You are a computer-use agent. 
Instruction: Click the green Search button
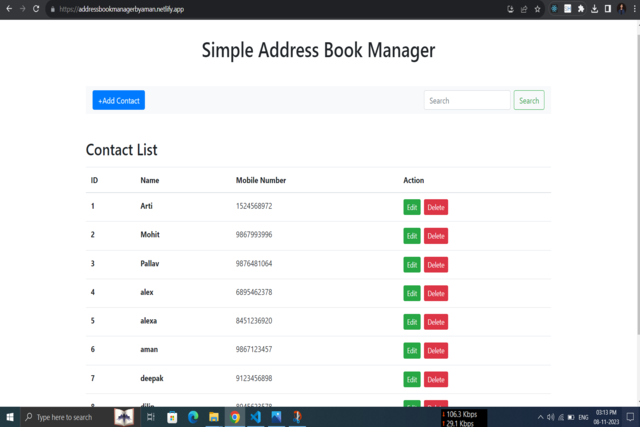(529, 100)
